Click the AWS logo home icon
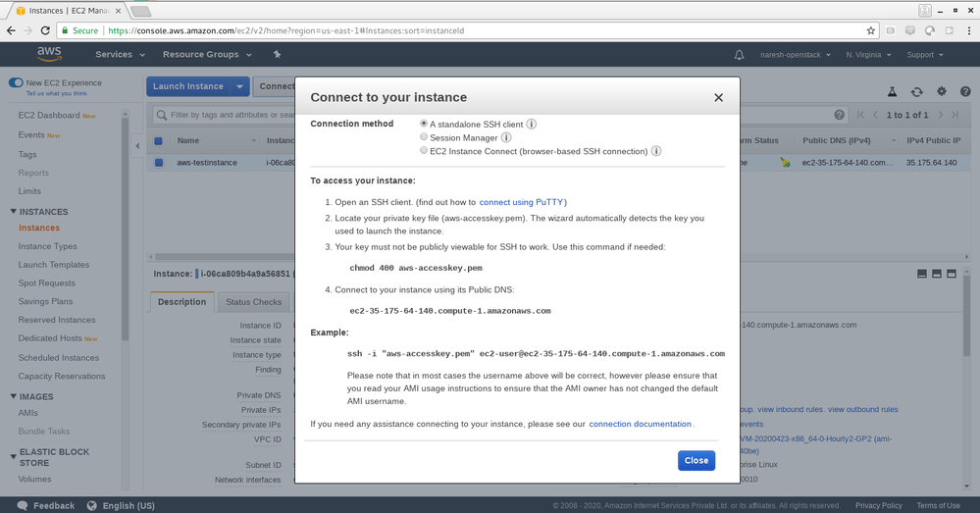This screenshot has height=513, width=980. pyautogui.click(x=49, y=54)
